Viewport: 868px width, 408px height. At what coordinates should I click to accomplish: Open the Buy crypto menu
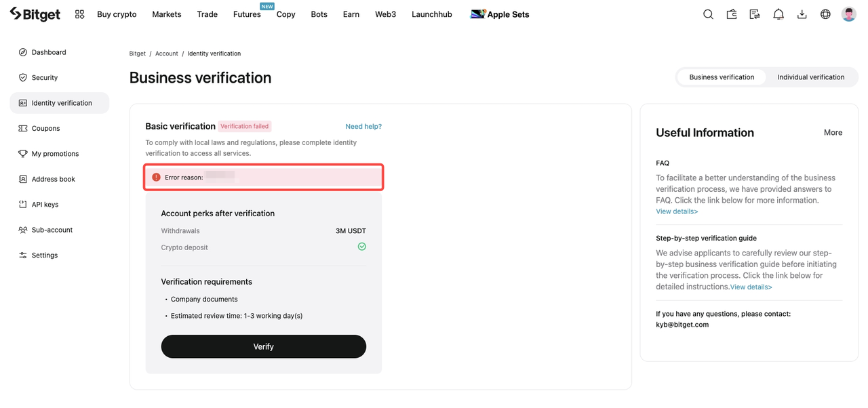click(117, 14)
